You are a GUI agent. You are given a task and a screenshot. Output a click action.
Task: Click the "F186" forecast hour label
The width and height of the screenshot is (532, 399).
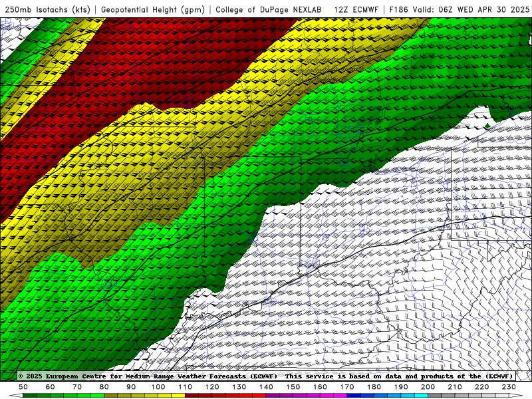[x=398, y=9]
